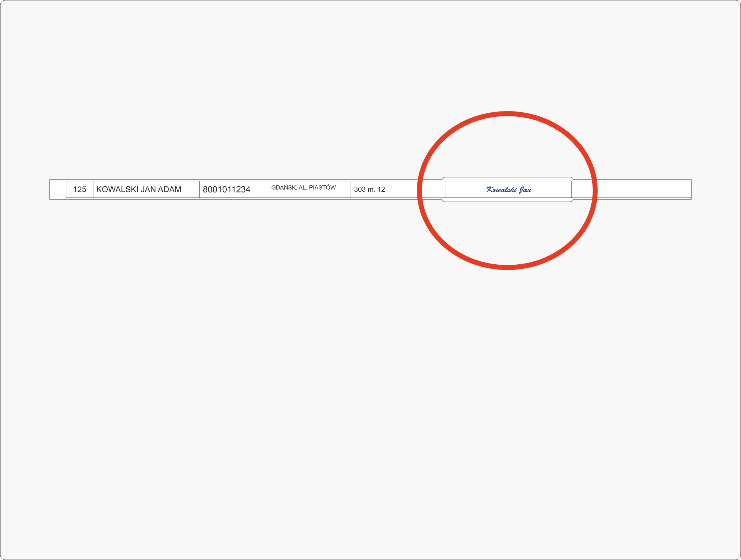741x560 pixels.
Task: Click empty cell left of number 125
Action: (58, 189)
